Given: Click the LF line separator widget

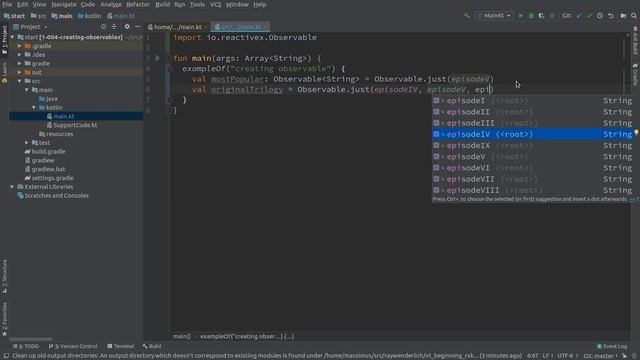Looking at the screenshot, I should [x=547, y=356].
